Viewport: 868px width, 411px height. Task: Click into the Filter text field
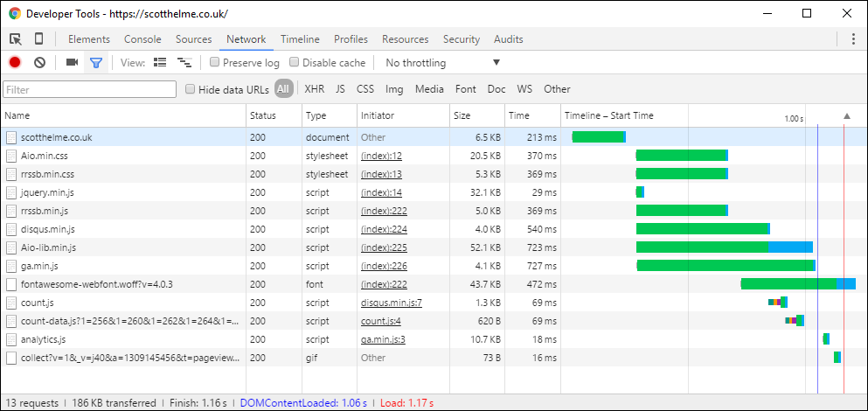[x=90, y=89]
